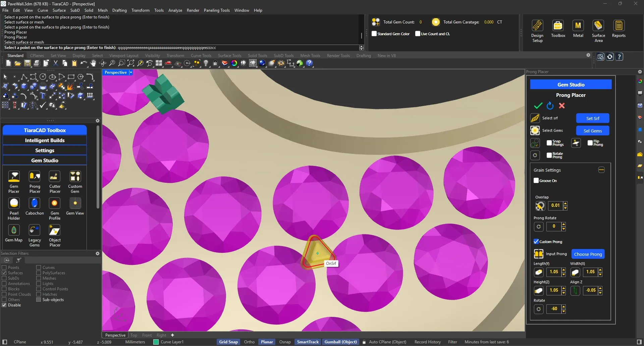Switch to the Curve Tools toolbar tab
The height and width of the screenshot is (346, 644).
coord(201,56)
